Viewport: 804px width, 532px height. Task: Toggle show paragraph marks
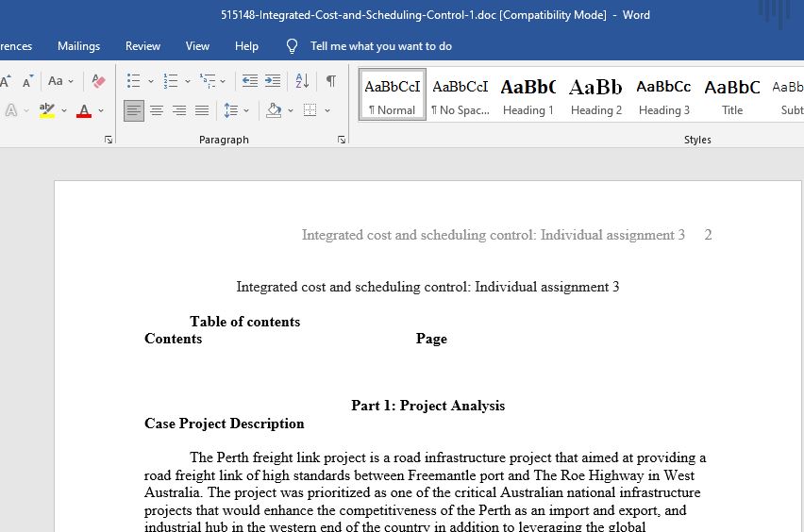pos(331,80)
